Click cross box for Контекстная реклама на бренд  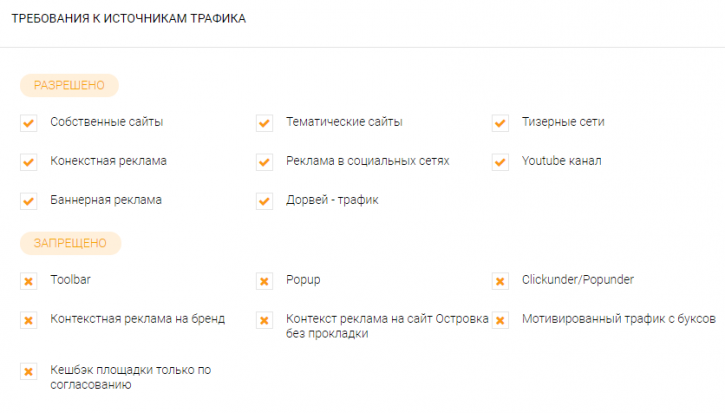point(29,320)
